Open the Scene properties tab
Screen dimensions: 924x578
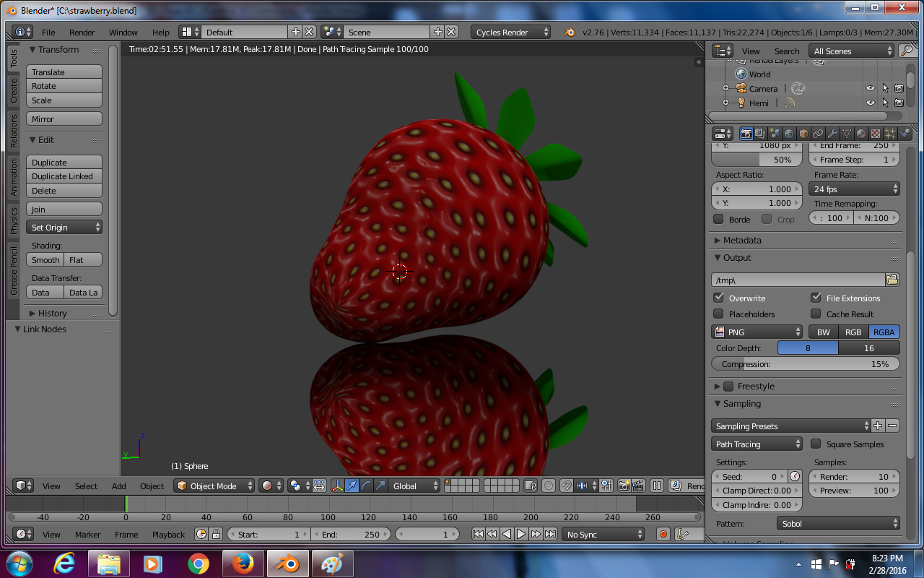tap(775, 134)
